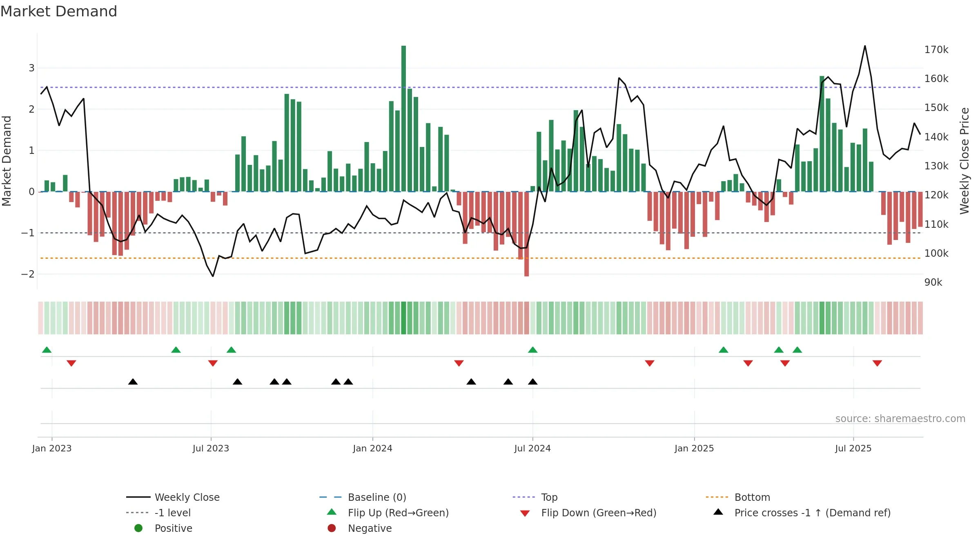Click the Jan 2025 x-axis label
980x551 pixels.
(x=695, y=449)
